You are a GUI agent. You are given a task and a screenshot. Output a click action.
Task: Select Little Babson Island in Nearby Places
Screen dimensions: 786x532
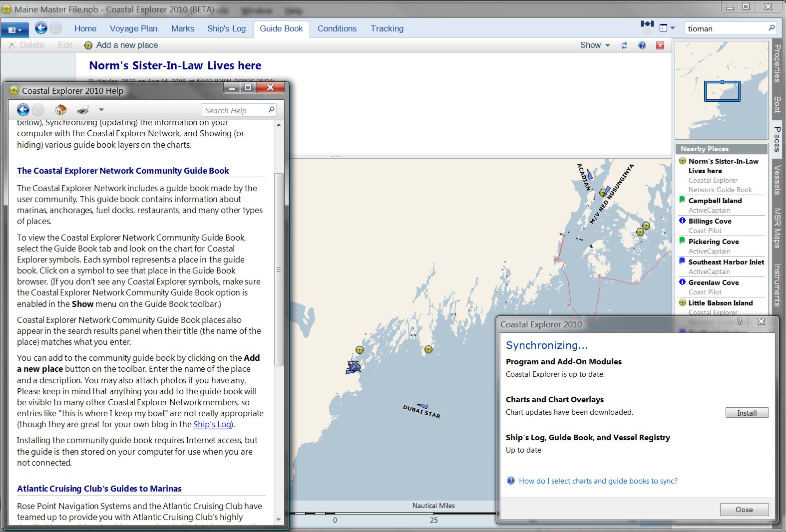(722, 307)
